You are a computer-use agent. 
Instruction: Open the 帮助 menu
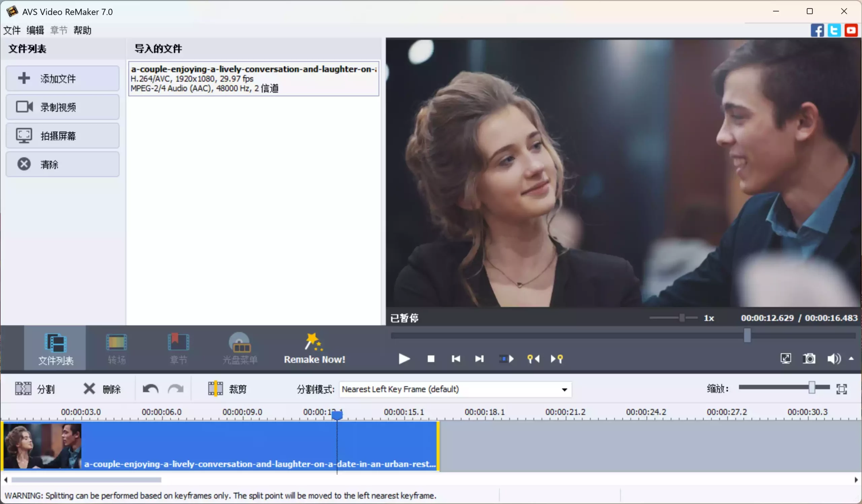tap(82, 30)
